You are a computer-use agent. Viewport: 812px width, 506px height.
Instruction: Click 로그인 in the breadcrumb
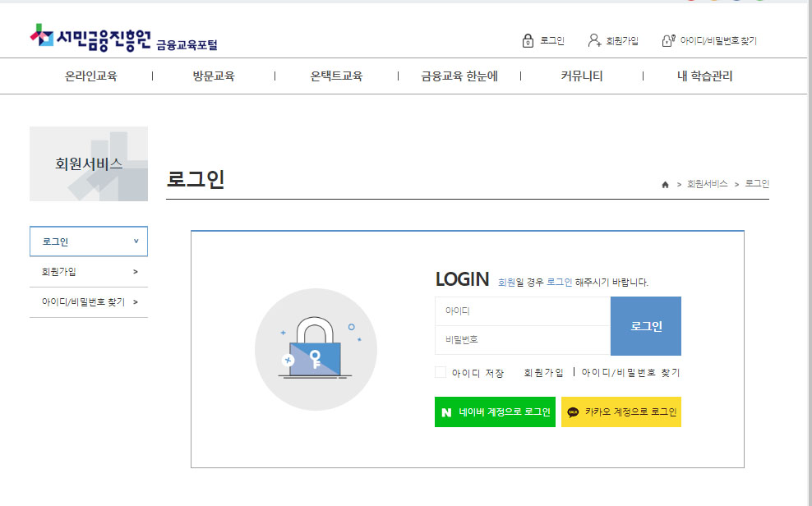[x=757, y=184]
